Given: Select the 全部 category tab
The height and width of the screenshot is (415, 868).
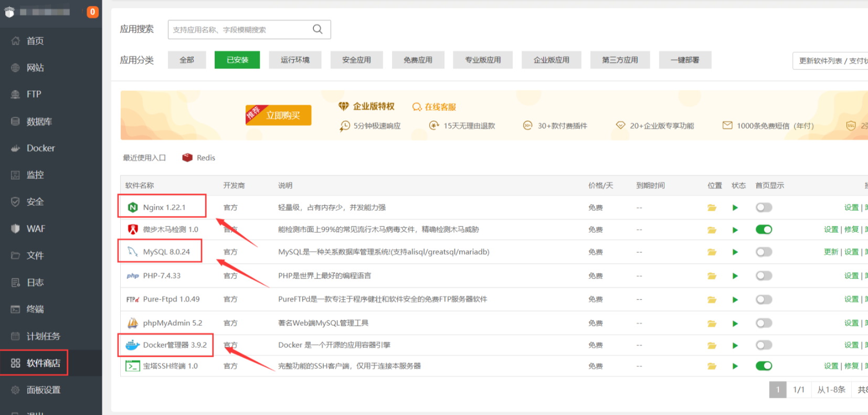Looking at the screenshot, I should [187, 60].
